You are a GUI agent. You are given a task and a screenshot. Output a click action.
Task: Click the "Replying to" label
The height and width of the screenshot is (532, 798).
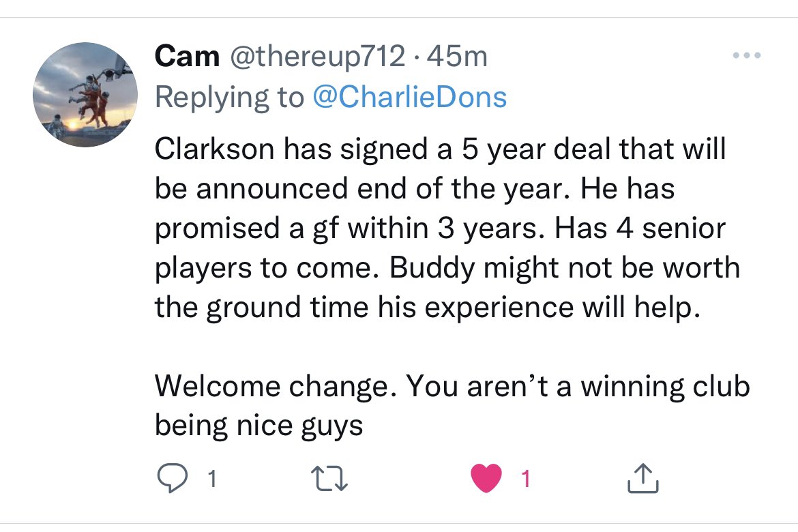(229, 97)
